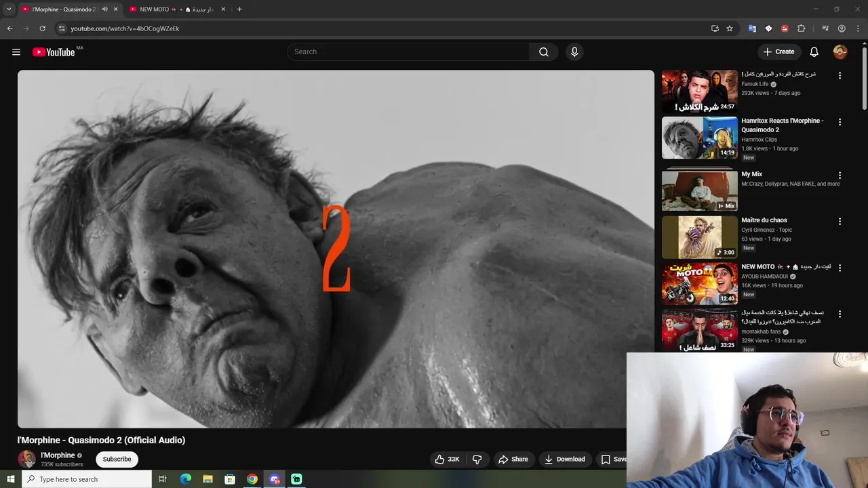This screenshot has height=488, width=868.
Task: Switch to Chrome in the taskbar
Action: (252, 479)
